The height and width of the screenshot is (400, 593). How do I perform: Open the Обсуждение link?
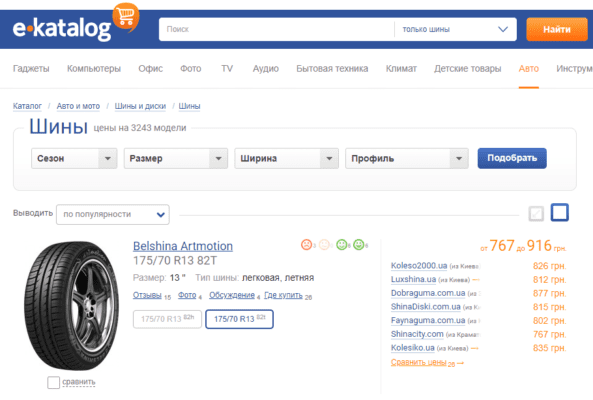pos(232,295)
